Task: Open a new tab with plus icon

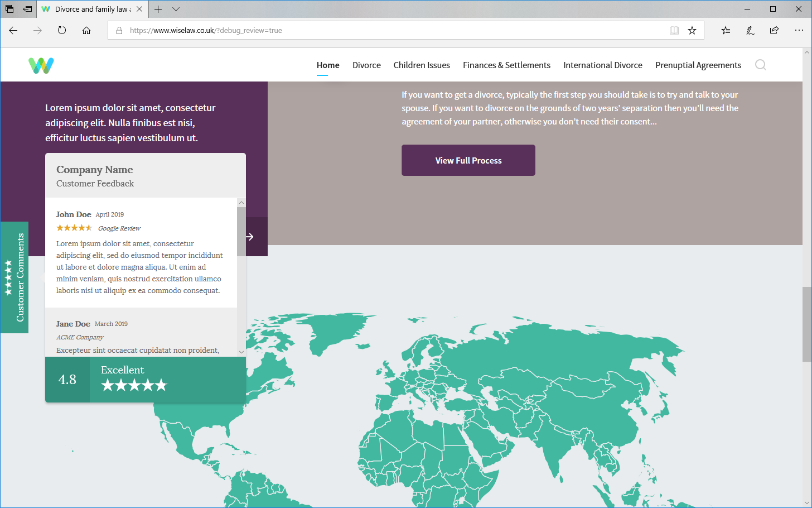Action: (158, 9)
